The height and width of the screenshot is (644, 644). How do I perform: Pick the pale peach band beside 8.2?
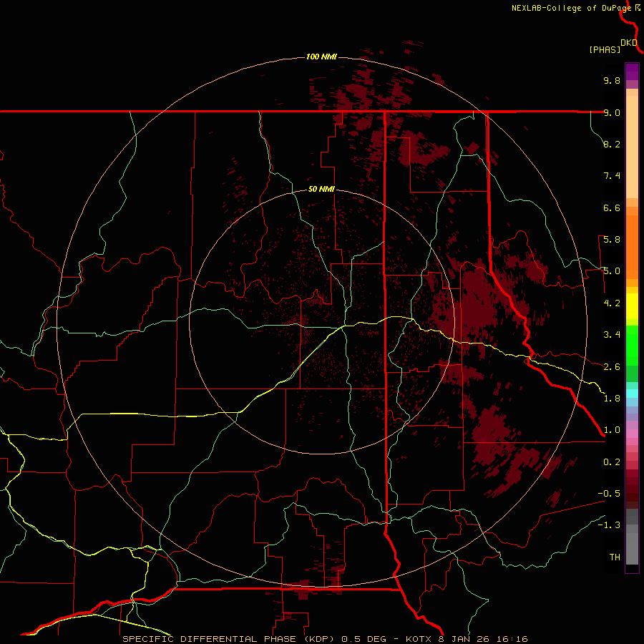(x=632, y=147)
